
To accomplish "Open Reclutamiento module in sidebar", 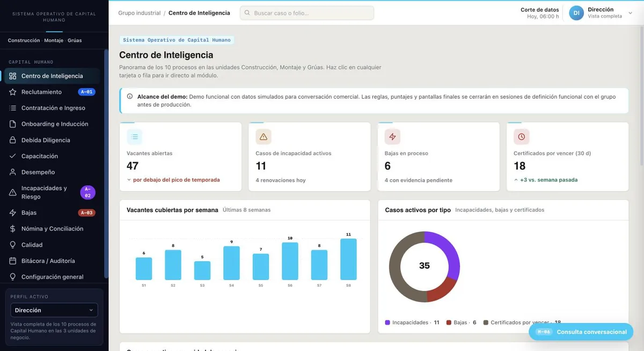I will [52, 92].
